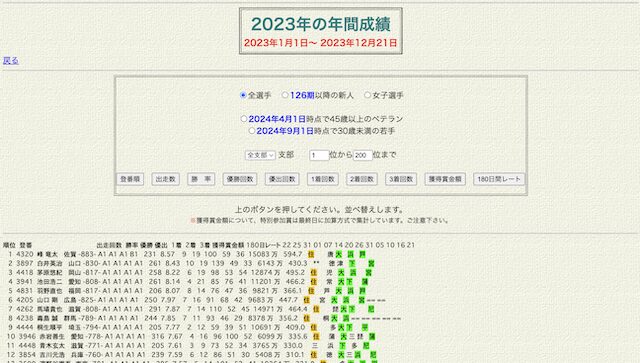Follow the 戻る back link
This screenshot has height=363, width=640.
point(11,60)
